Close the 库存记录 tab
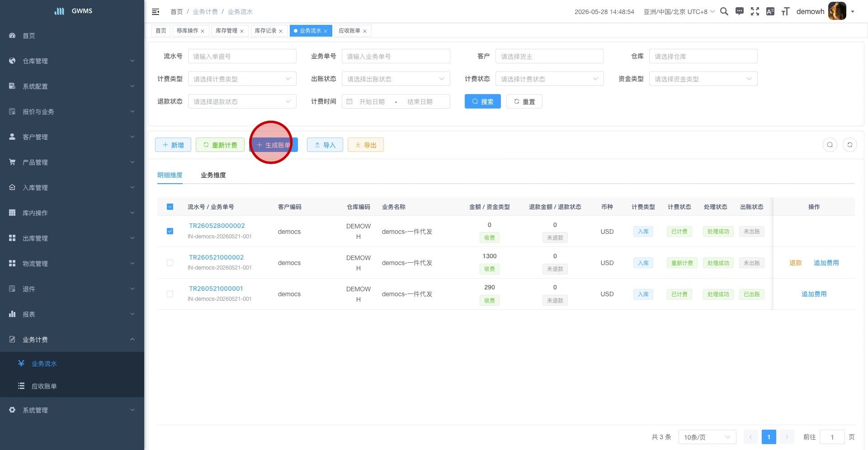The width and height of the screenshot is (868, 450). (281, 31)
